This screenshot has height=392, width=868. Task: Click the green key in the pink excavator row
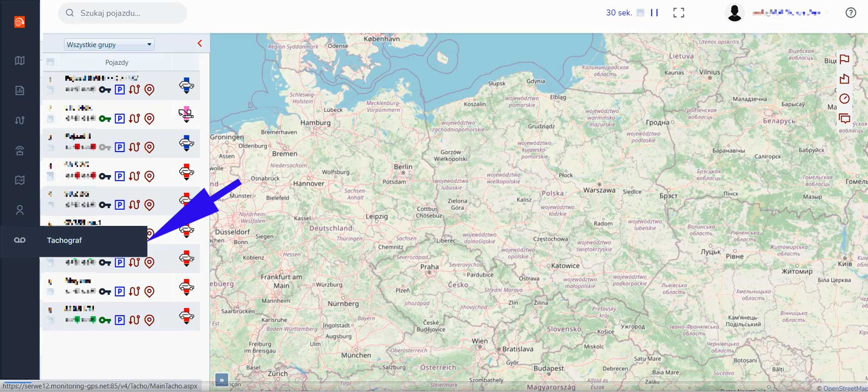(105, 119)
